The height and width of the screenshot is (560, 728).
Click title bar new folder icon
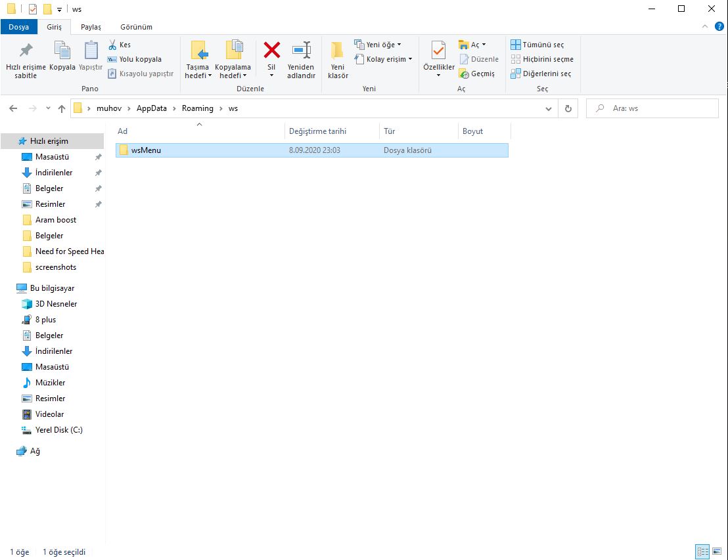tap(47, 9)
